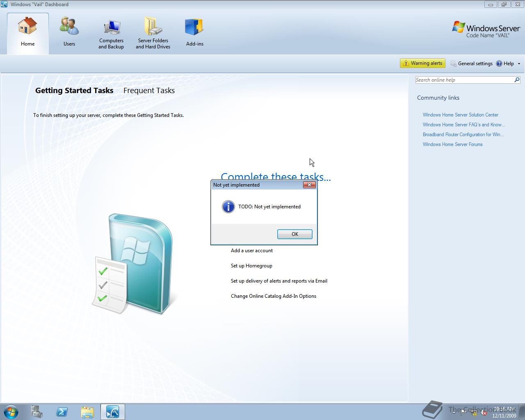The height and width of the screenshot is (420, 525).
Task: Minimize the Dashboard window
Action: [491, 5]
